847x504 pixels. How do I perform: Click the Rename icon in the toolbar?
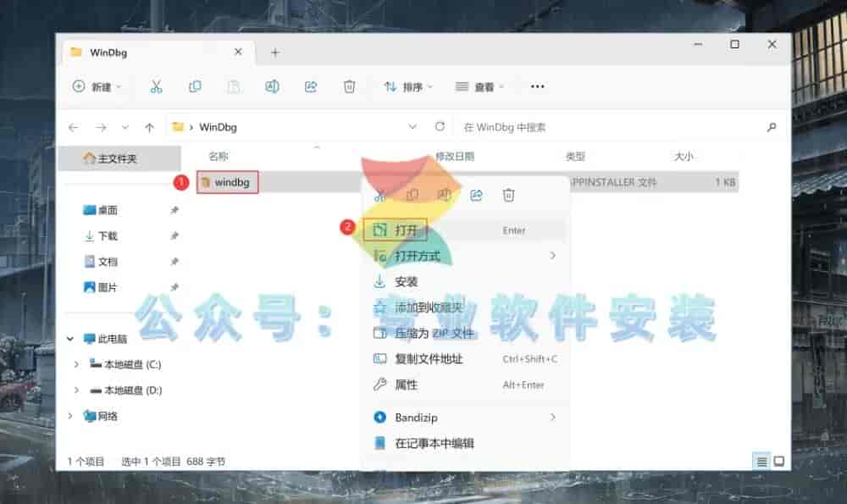click(272, 86)
